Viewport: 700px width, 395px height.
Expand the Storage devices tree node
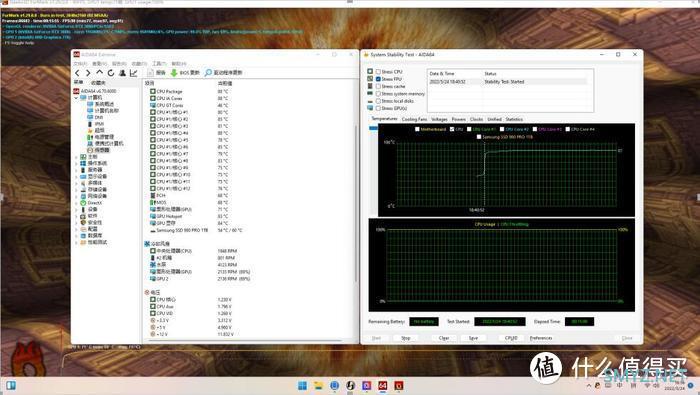coord(76,190)
